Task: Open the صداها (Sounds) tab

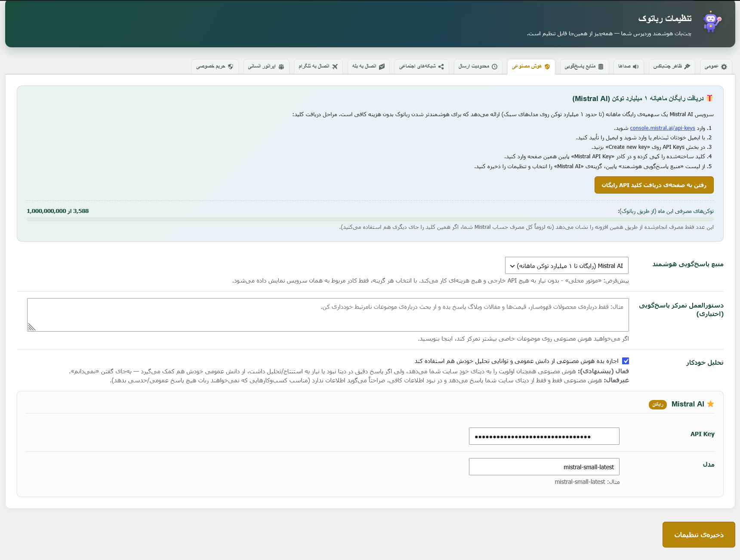Action: click(x=629, y=67)
